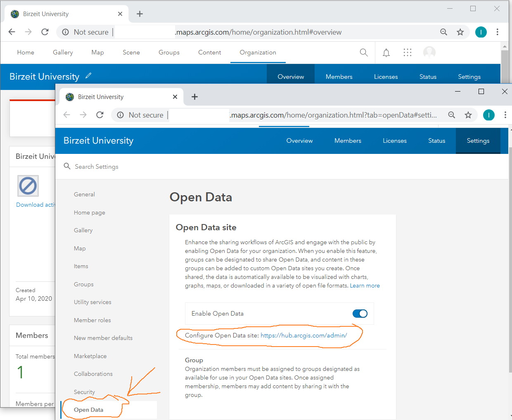Click reload in the rear browser window
The image size is (512, 420).
point(45,32)
